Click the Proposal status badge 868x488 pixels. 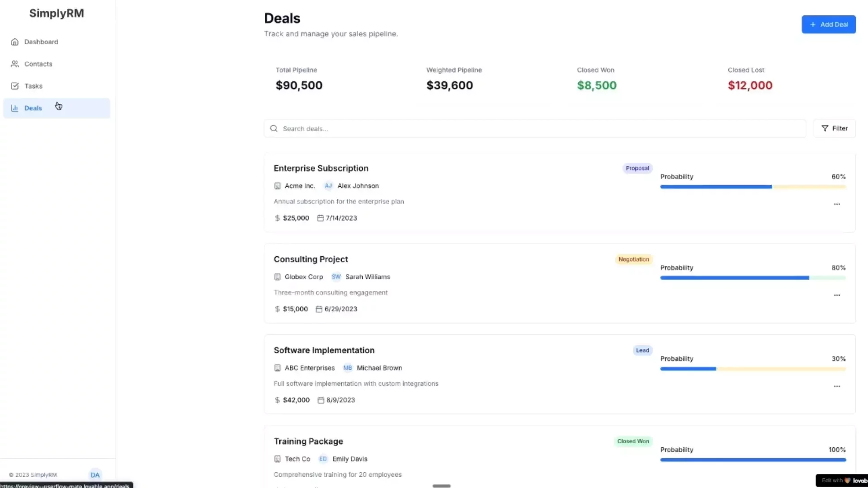click(637, 168)
